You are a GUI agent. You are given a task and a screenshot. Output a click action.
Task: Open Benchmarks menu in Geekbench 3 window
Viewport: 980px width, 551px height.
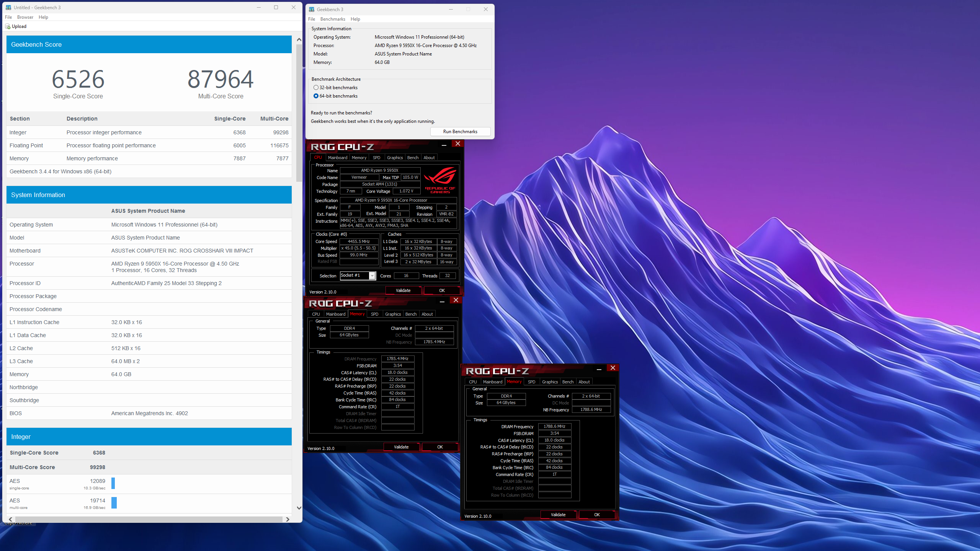click(x=333, y=19)
